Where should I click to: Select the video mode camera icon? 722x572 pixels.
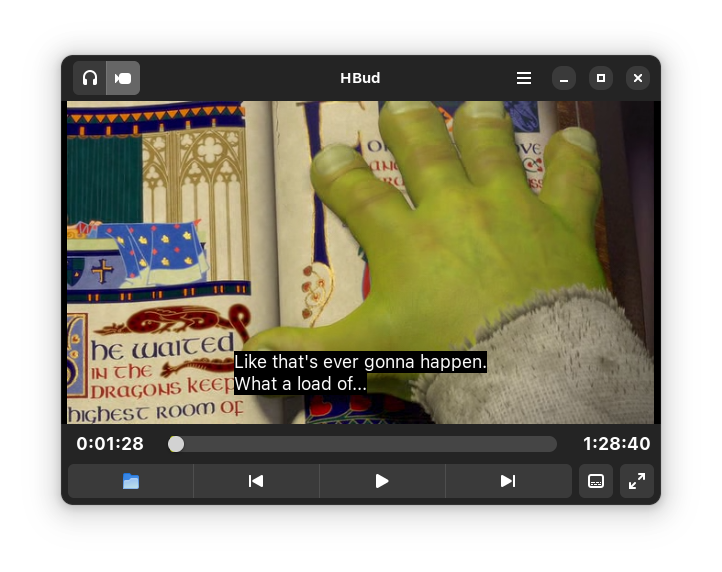[123, 78]
